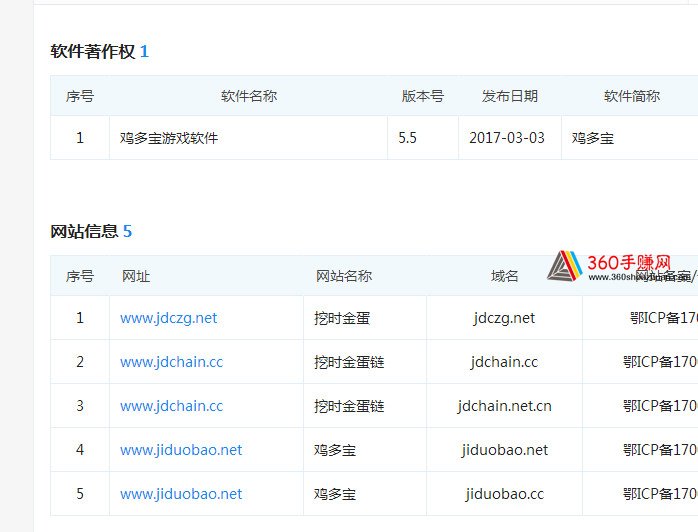Click site name 鸡多宝 in row 5

coord(335,494)
